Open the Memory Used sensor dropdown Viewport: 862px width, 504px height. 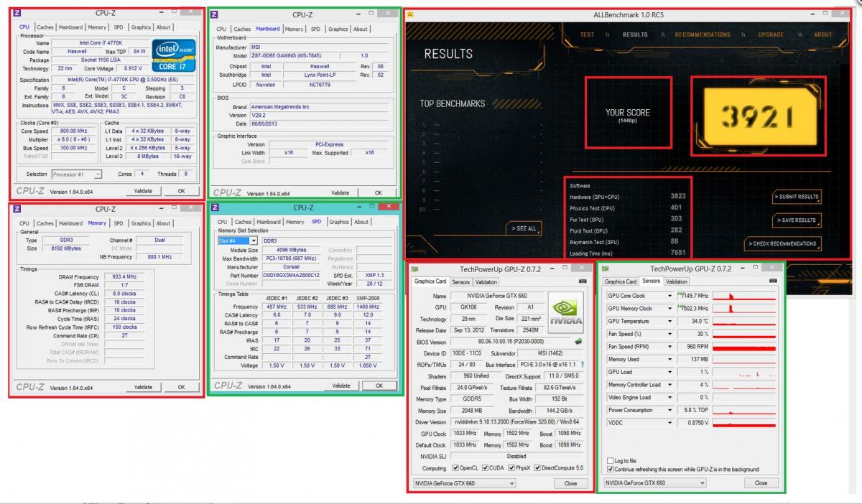[669, 359]
